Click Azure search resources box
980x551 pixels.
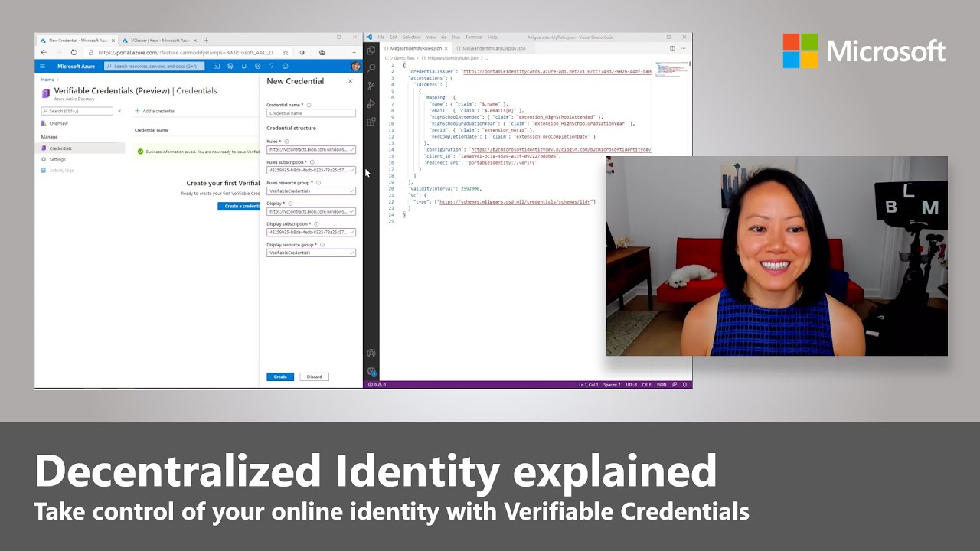(155, 67)
